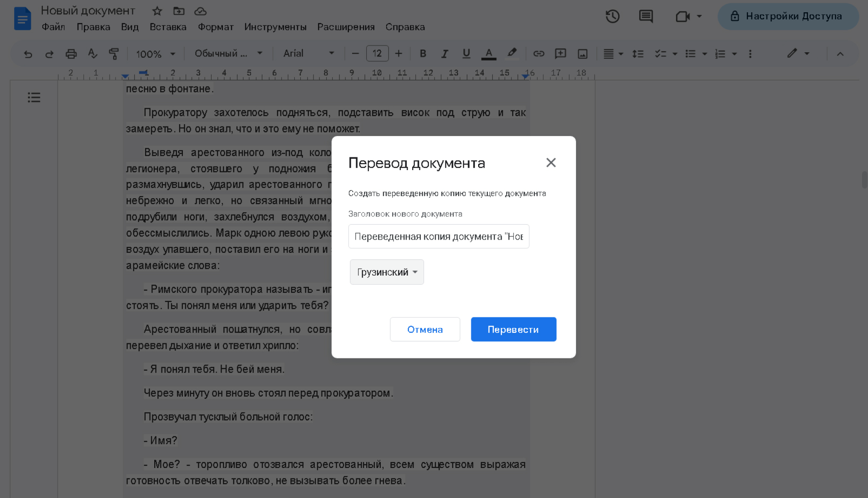Toggle underline formatting

[466, 54]
